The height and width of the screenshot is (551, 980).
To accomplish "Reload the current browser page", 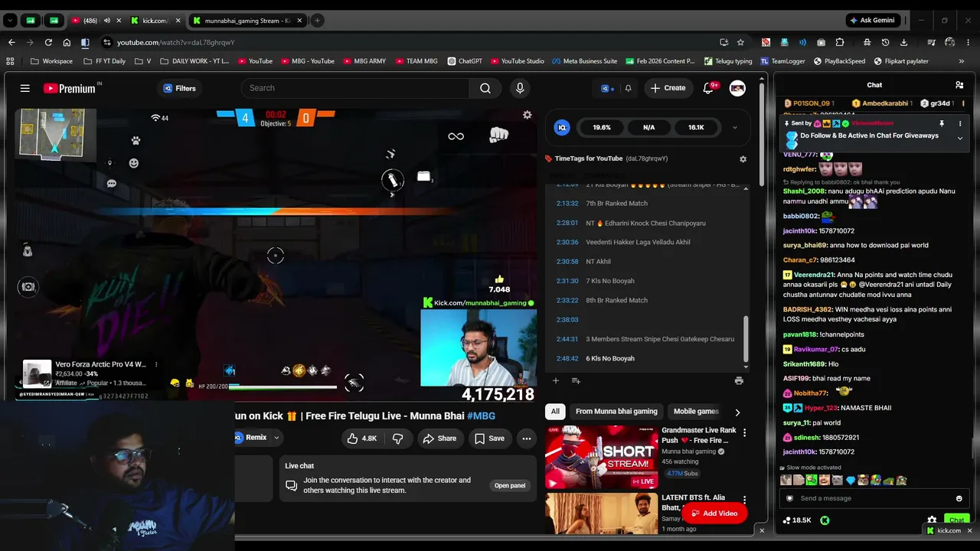I will coord(48,42).
